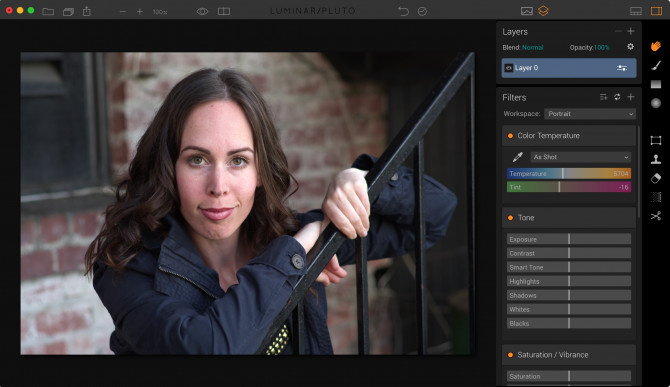Open the Workspace Portrait dropdown

point(590,114)
